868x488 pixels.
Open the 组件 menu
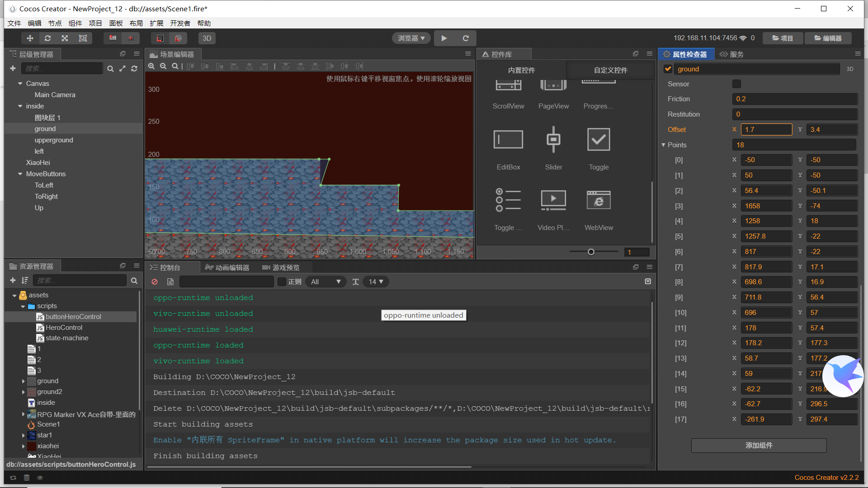click(x=75, y=23)
